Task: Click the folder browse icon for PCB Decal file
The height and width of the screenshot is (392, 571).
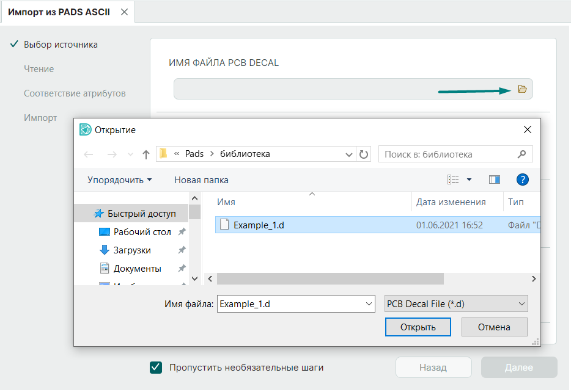Action: tap(522, 89)
